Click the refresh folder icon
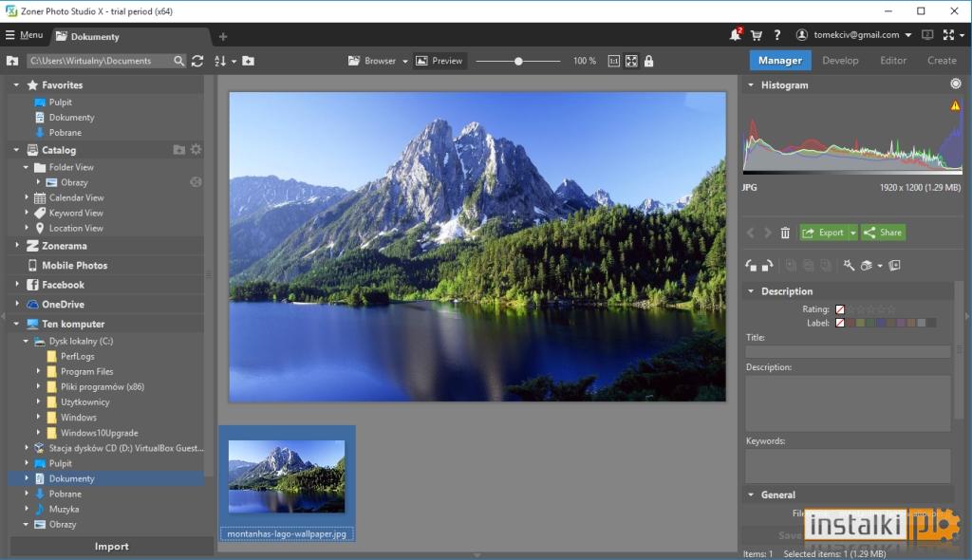This screenshot has height=560, width=972. click(x=197, y=61)
